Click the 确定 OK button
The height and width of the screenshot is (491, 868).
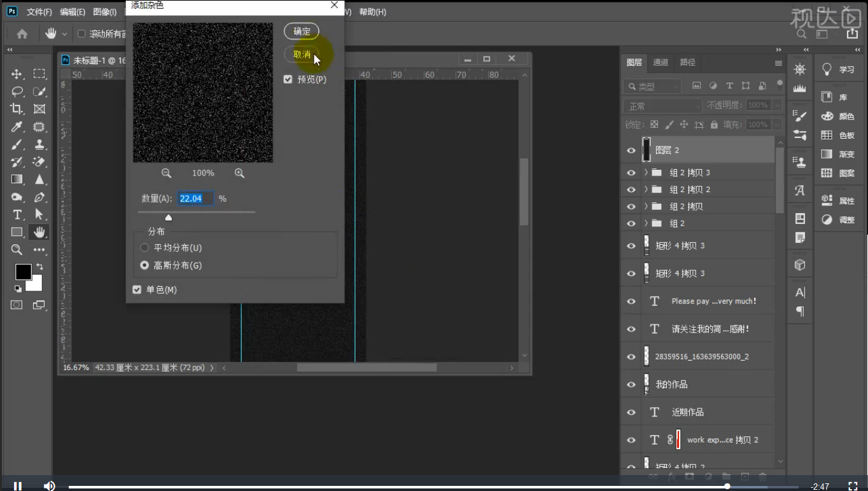pyautogui.click(x=302, y=31)
